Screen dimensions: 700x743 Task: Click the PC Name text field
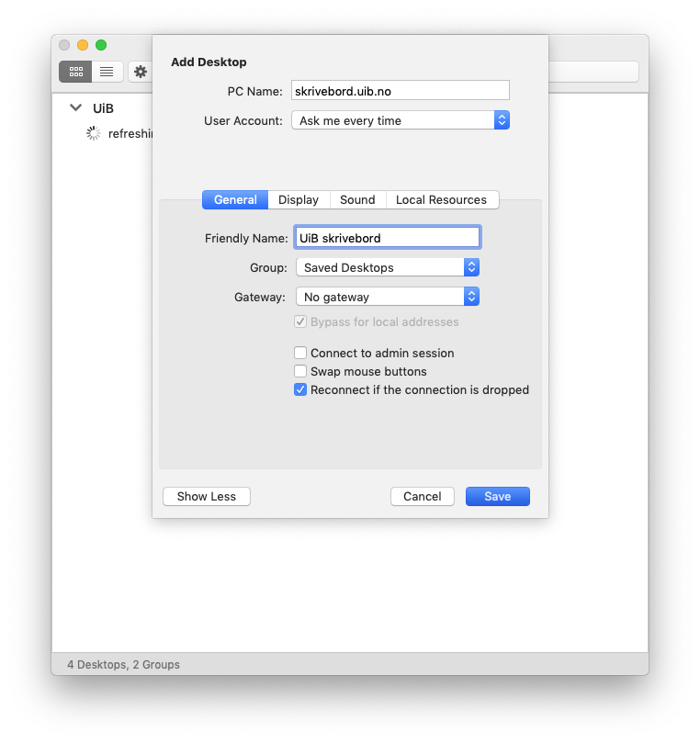point(400,90)
